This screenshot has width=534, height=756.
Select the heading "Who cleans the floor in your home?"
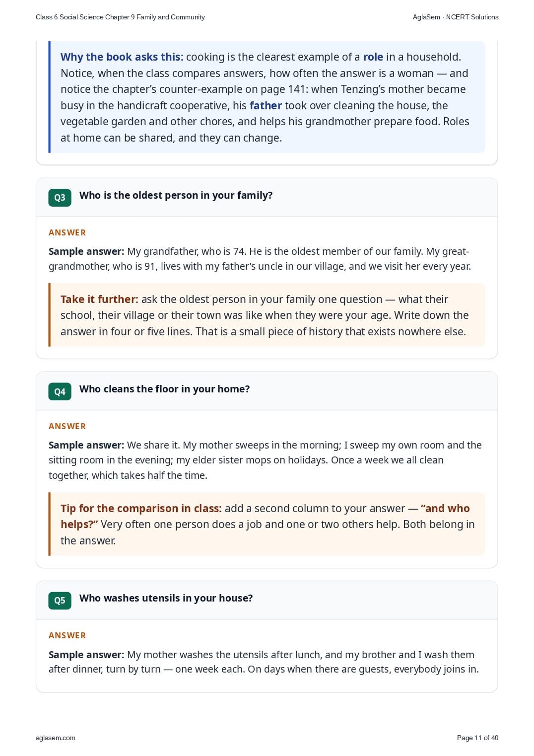pyautogui.click(x=165, y=389)
